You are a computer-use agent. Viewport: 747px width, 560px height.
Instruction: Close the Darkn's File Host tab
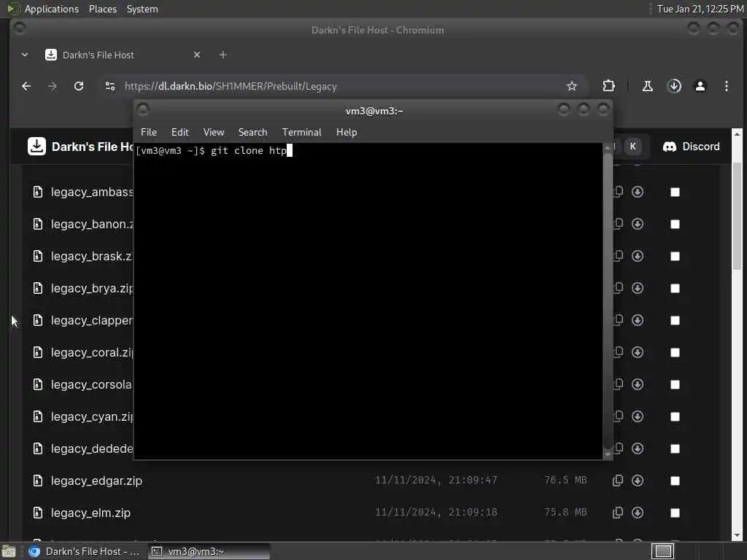pos(197,55)
